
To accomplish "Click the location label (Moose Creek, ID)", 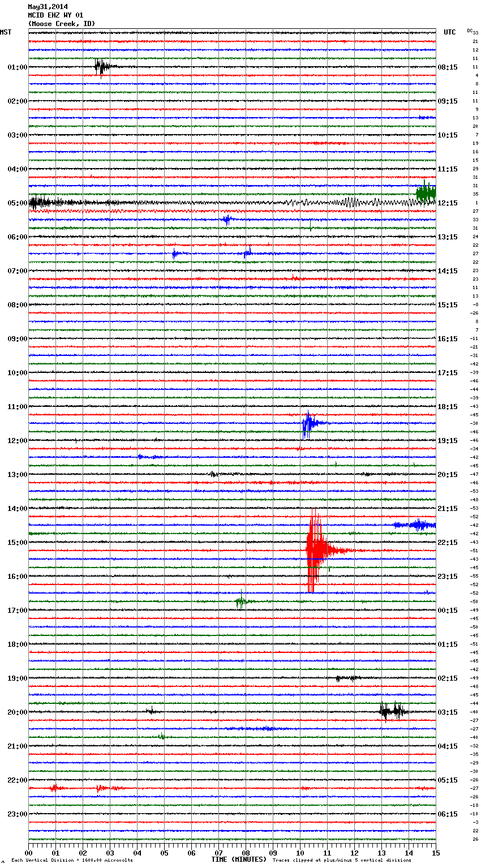I will point(62,24).
